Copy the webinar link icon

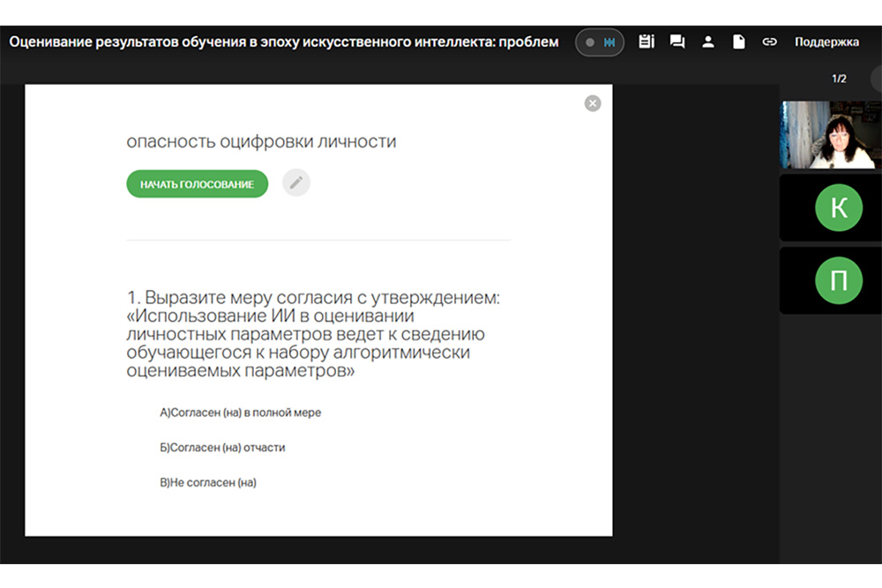[x=769, y=41]
